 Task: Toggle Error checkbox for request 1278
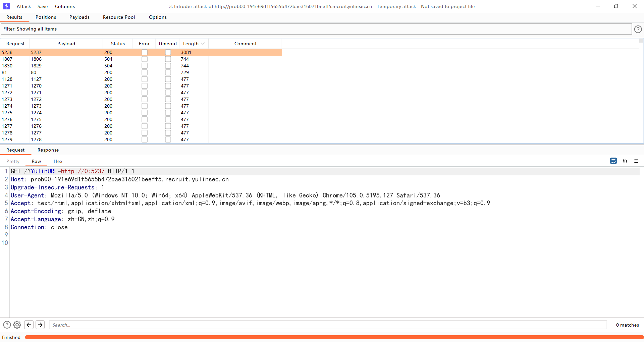click(x=145, y=133)
